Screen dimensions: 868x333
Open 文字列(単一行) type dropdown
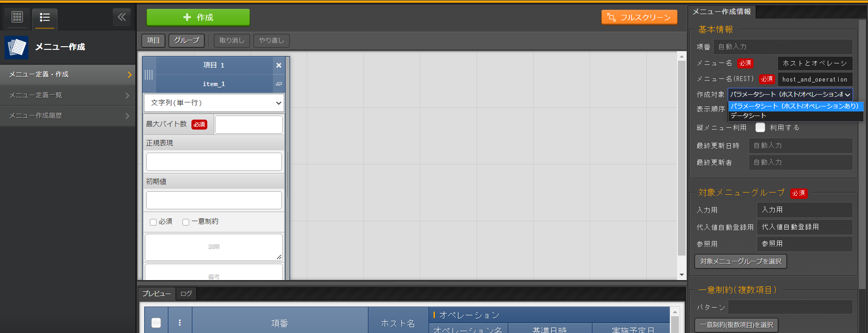(214, 103)
